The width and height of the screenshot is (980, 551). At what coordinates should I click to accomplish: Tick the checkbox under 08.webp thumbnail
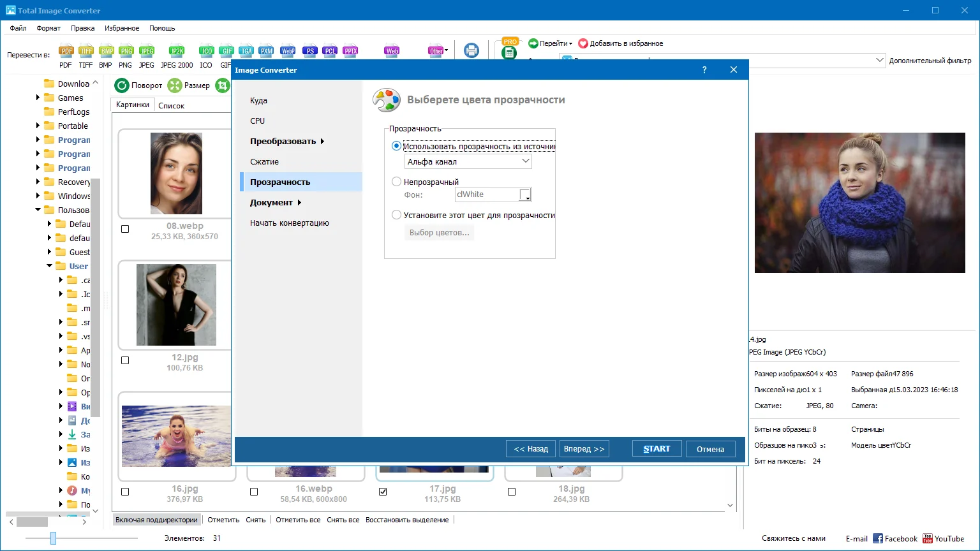(x=125, y=229)
